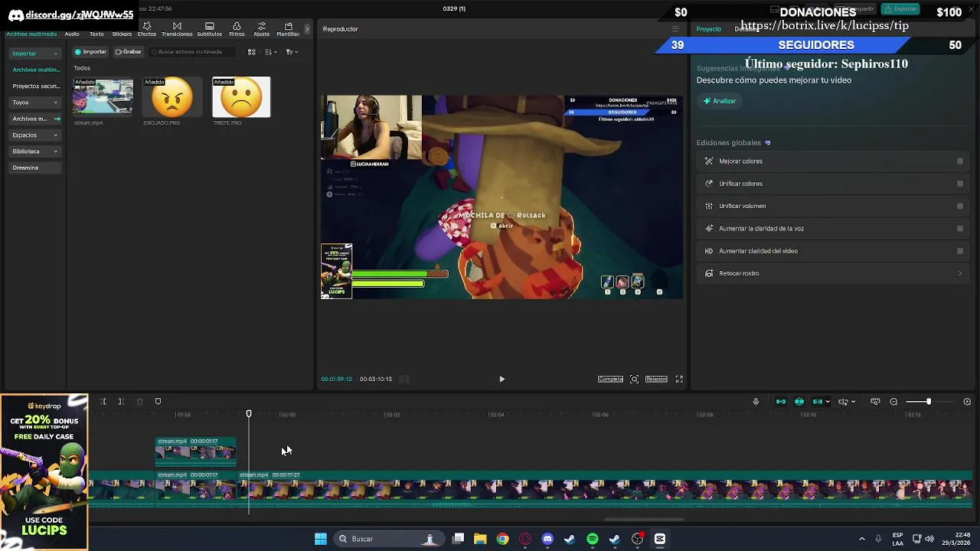The image size is (980, 551).
Task: Zoom in timeline with plus icon
Action: point(967,402)
